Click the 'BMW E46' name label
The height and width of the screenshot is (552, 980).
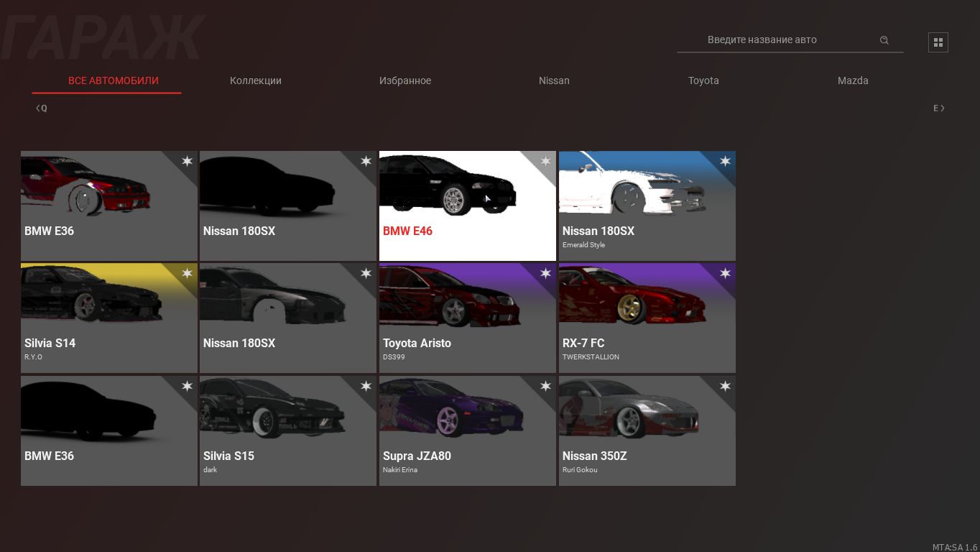point(407,231)
